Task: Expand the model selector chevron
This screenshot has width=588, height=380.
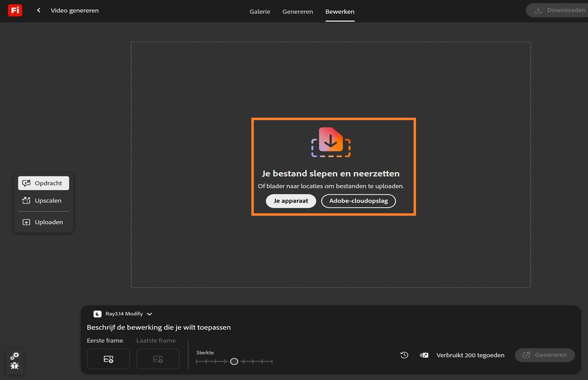Action: [x=149, y=314]
